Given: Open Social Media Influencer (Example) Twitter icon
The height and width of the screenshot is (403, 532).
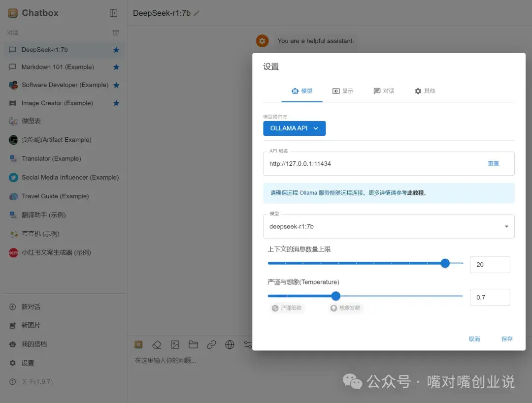Looking at the screenshot, I should [13, 177].
